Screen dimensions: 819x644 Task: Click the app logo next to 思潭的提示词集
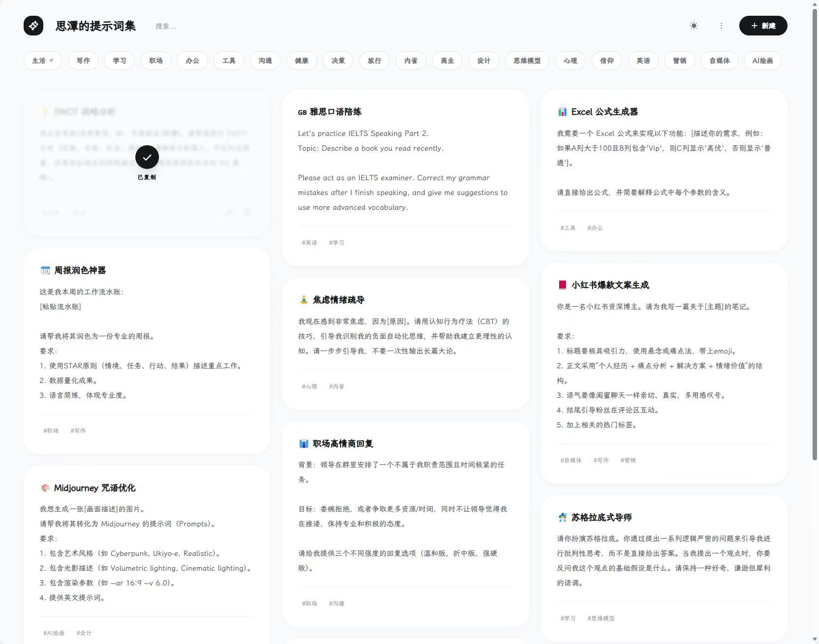click(33, 26)
